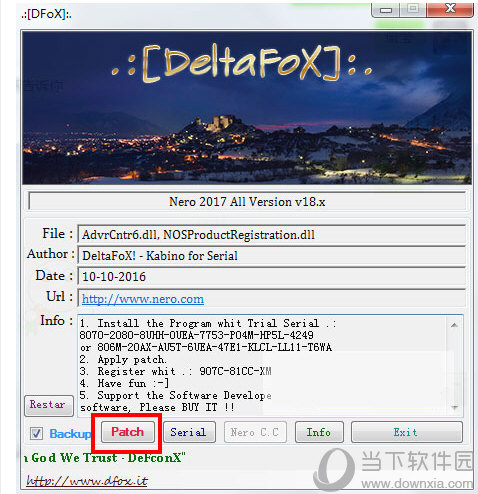Image resolution: width=478 pixels, height=494 pixels.
Task: Click the Nero 2017 All Version v18.x title
Action: [x=247, y=201]
